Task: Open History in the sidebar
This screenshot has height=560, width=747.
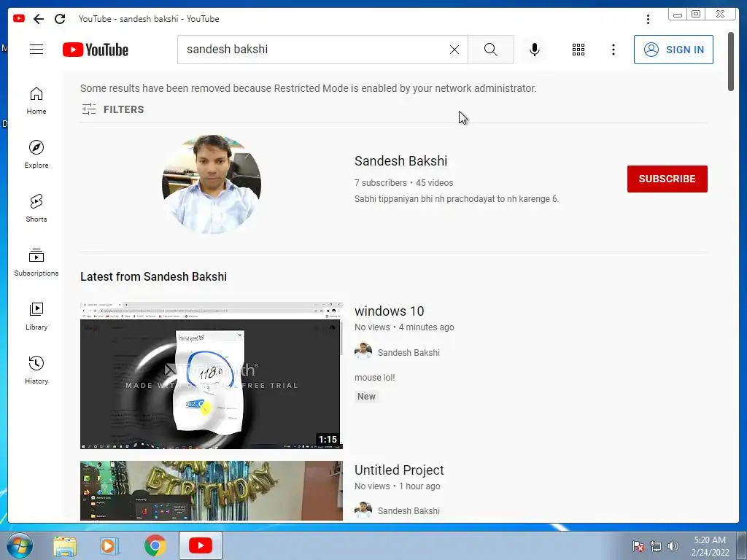Action: [36, 370]
